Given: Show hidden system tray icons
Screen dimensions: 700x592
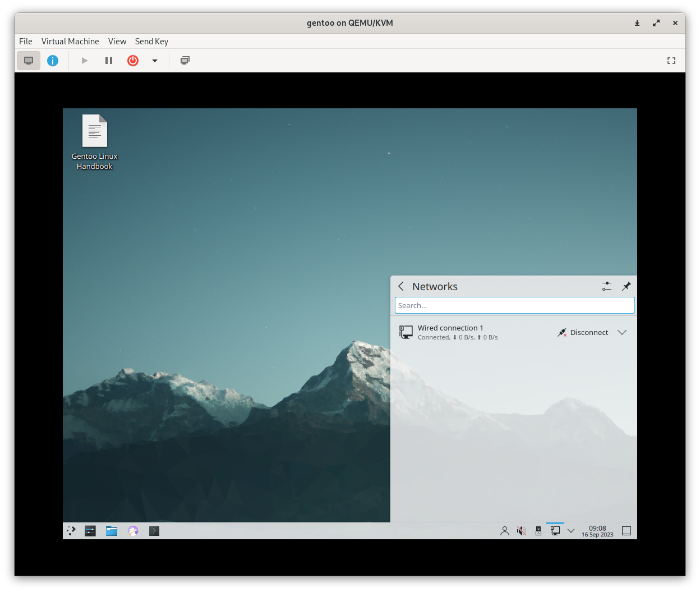Looking at the screenshot, I should [x=571, y=531].
